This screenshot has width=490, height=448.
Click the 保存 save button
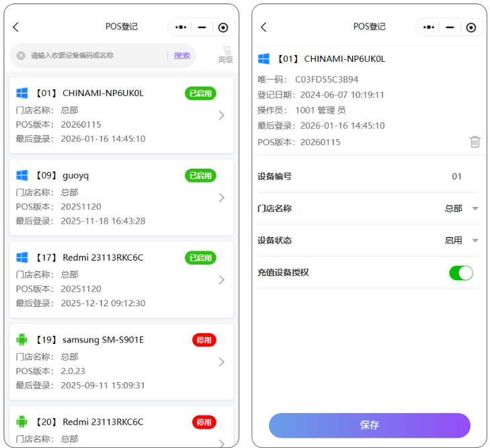click(x=369, y=425)
